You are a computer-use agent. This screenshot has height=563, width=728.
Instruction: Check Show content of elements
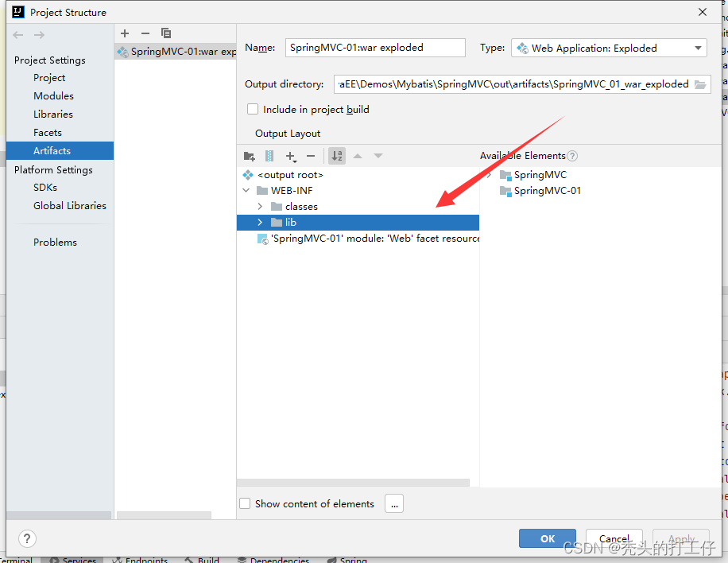(x=245, y=503)
